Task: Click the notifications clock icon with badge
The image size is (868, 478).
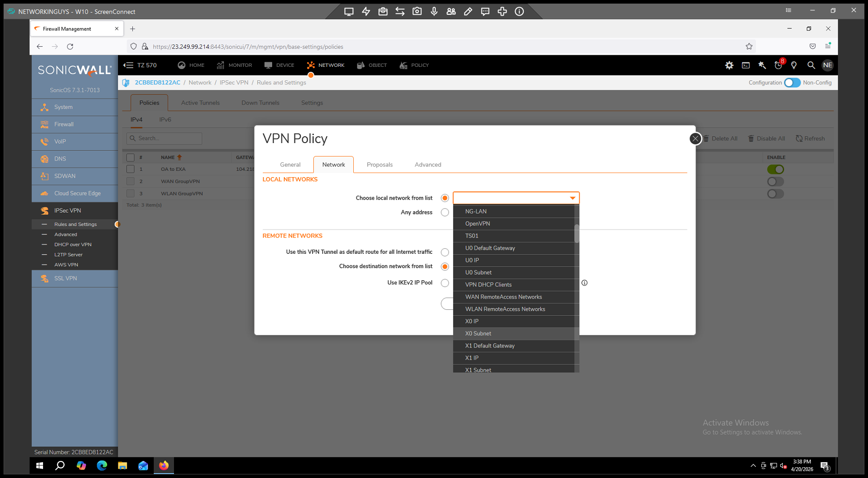Action: point(778,65)
